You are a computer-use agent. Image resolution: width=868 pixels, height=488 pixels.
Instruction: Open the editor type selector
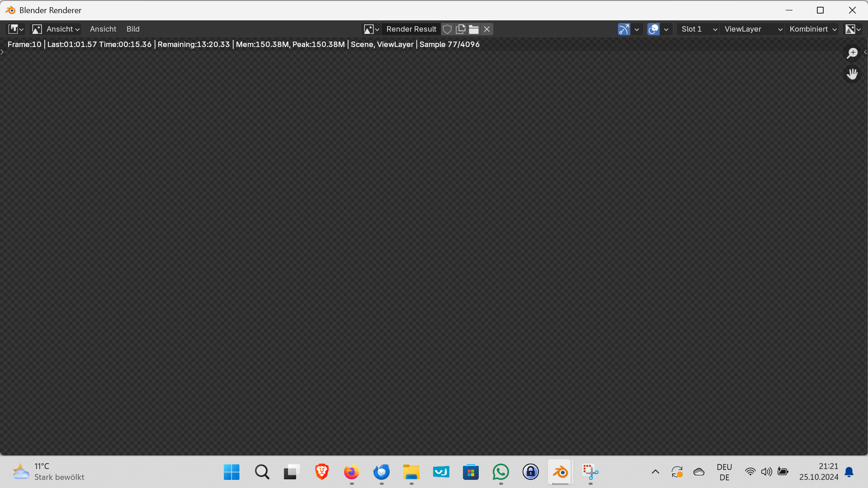16,29
